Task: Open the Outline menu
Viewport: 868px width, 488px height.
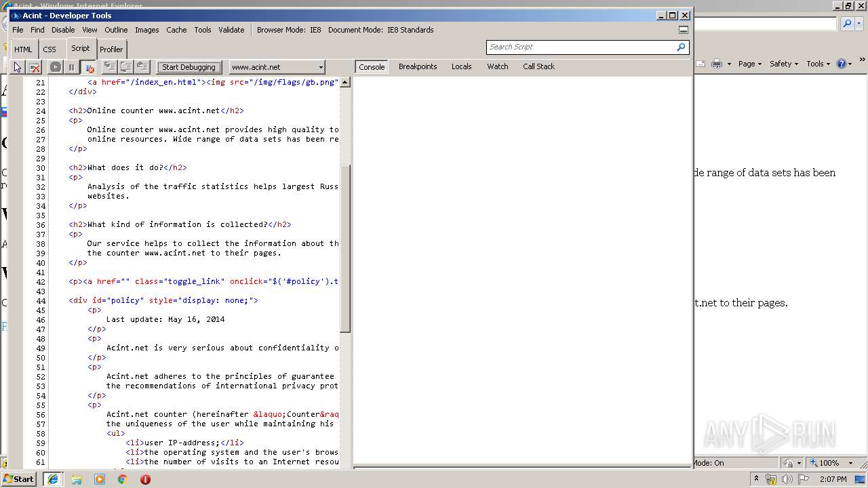Action: (x=116, y=30)
